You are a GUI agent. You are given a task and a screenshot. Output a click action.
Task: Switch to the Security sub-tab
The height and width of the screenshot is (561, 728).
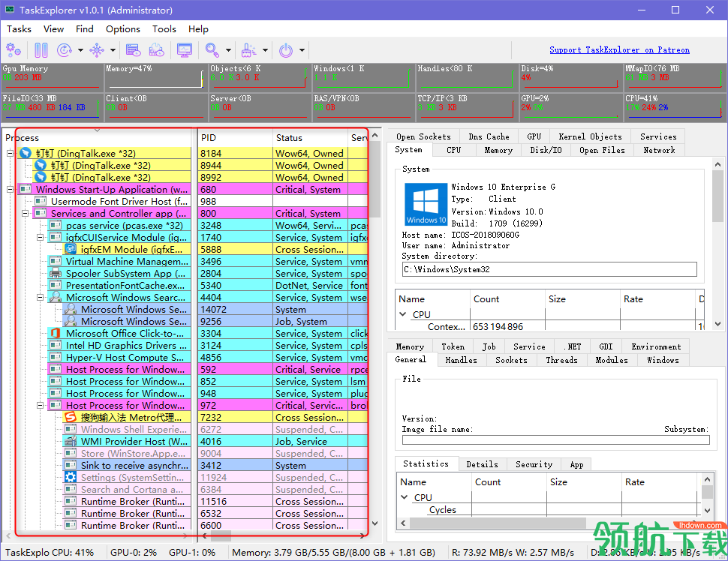pyautogui.click(x=534, y=464)
